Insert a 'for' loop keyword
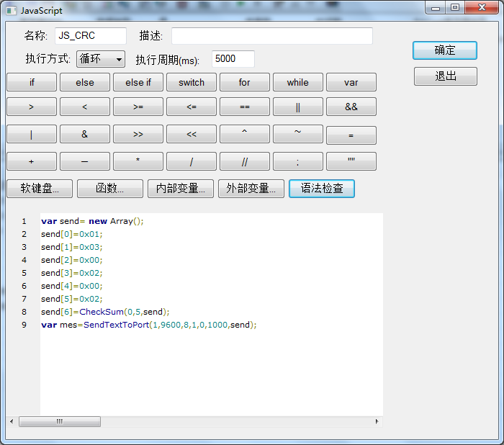504x445 pixels. click(245, 82)
